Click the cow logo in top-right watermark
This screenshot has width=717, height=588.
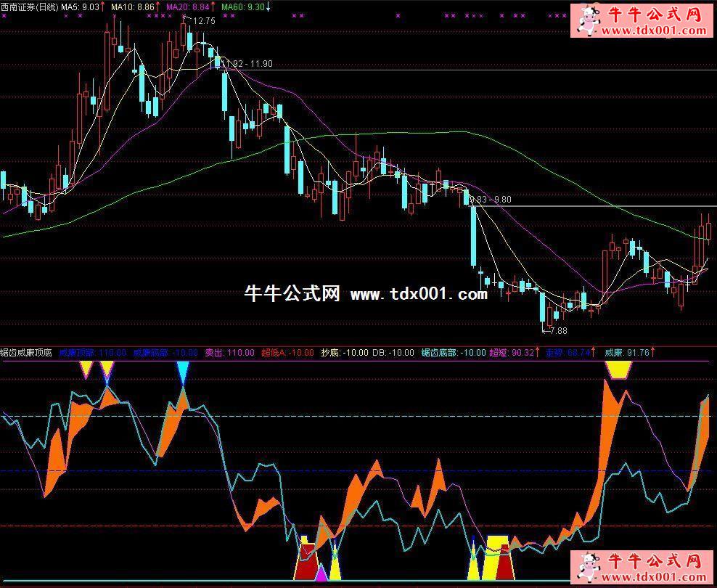589,20
